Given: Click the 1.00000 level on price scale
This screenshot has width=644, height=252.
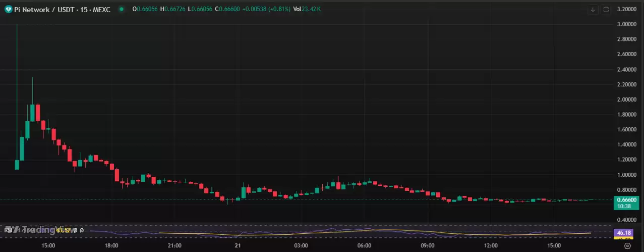Looking at the screenshot, I should 626,175.
